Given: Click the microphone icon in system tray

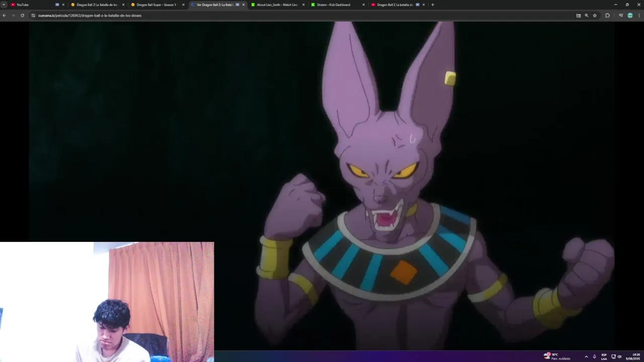Looking at the screenshot, I should 595,356.
